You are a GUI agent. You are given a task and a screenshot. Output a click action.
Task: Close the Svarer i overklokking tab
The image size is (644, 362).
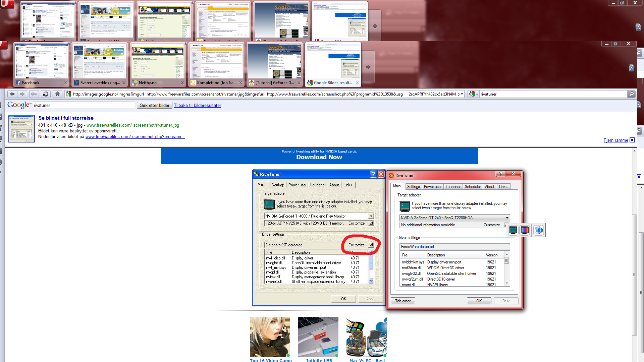(x=124, y=83)
